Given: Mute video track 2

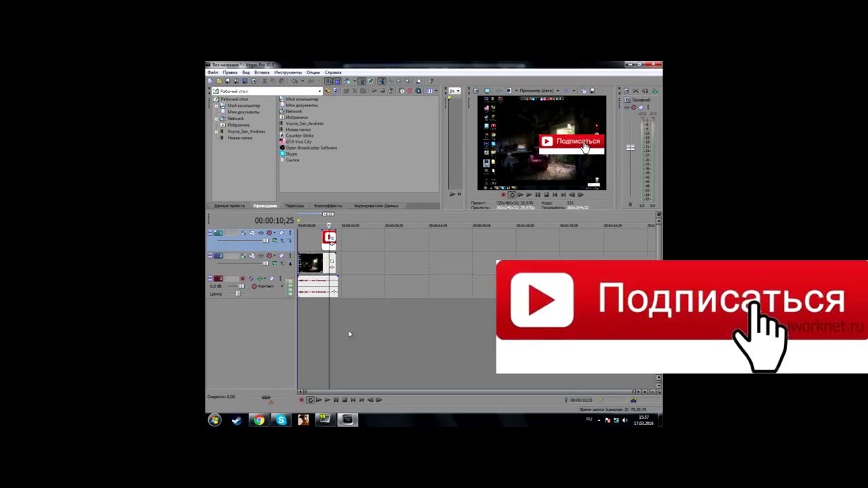Looking at the screenshot, I should [x=281, y=256].
